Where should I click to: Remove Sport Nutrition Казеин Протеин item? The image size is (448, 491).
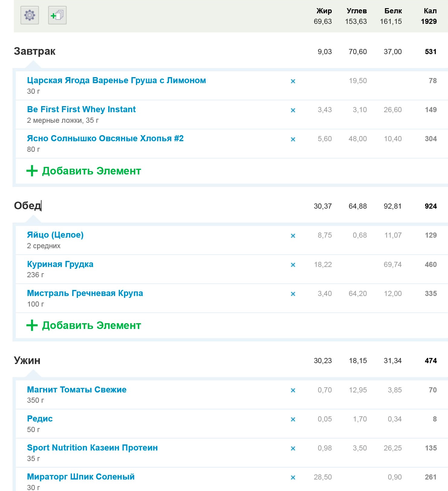point(293,448)
